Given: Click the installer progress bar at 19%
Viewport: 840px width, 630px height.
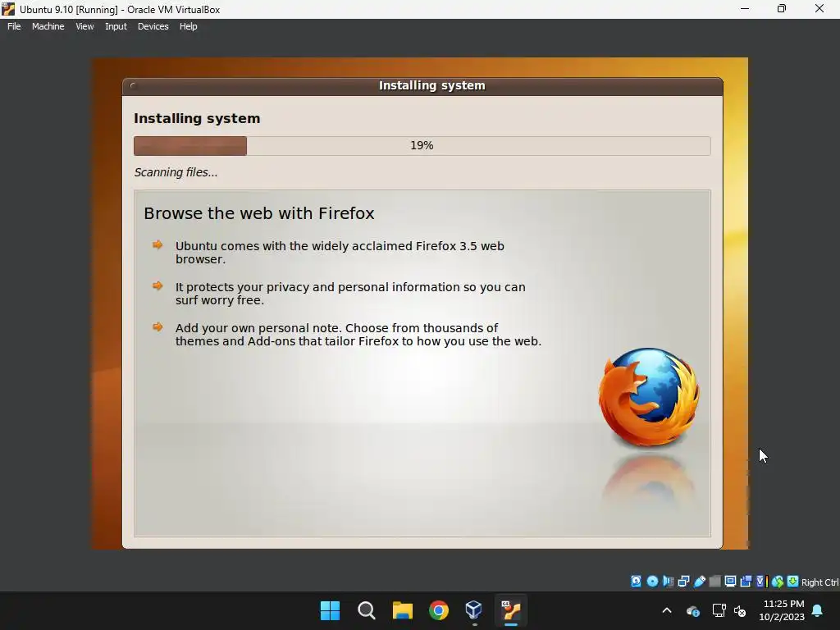Looking at the screenshot, I should click(422, 146).
